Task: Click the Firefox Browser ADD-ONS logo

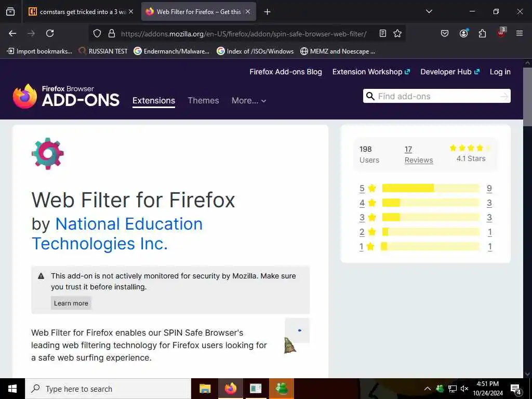Action: 66,96
